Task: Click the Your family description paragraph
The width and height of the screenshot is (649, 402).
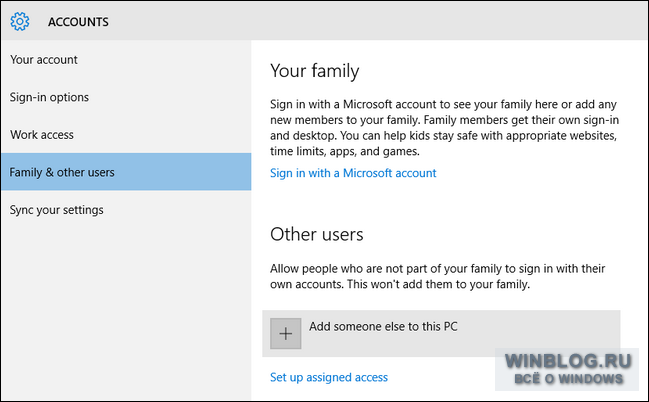Action: [444, 128]
